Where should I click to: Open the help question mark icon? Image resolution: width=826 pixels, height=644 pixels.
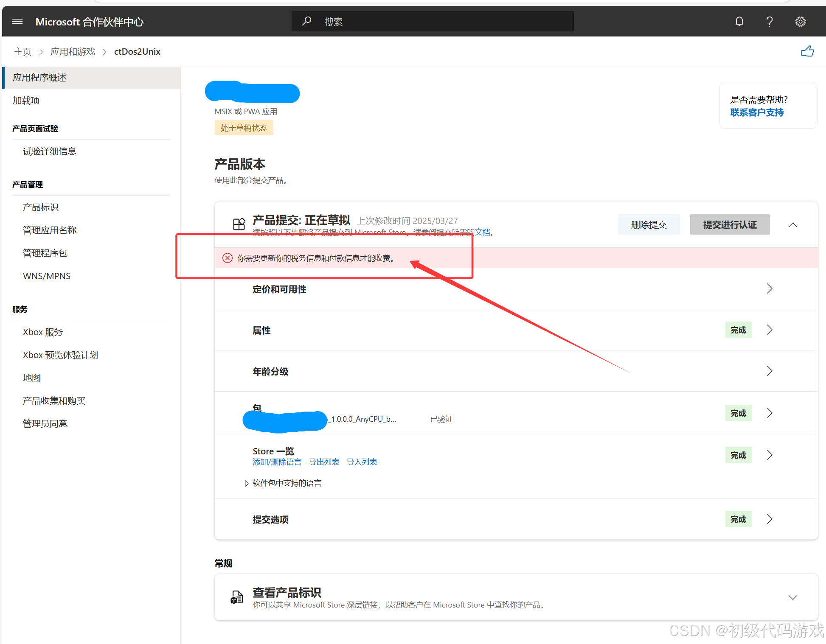pos(769,22)
